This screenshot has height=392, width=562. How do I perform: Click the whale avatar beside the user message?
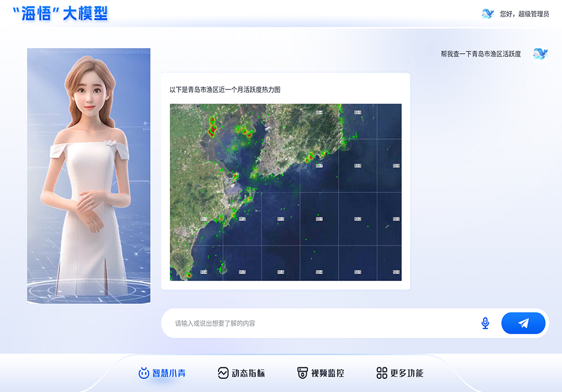pos(540,54)
